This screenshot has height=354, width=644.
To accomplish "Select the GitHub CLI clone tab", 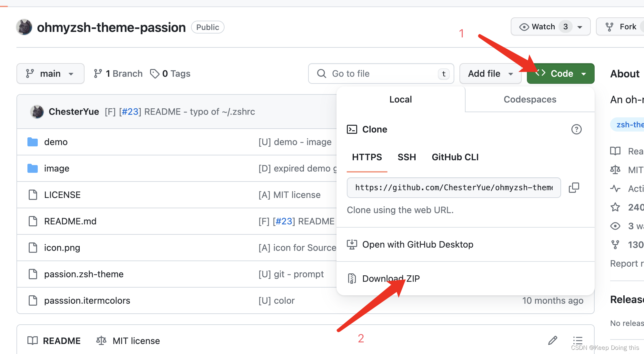I will click(455, 157).
